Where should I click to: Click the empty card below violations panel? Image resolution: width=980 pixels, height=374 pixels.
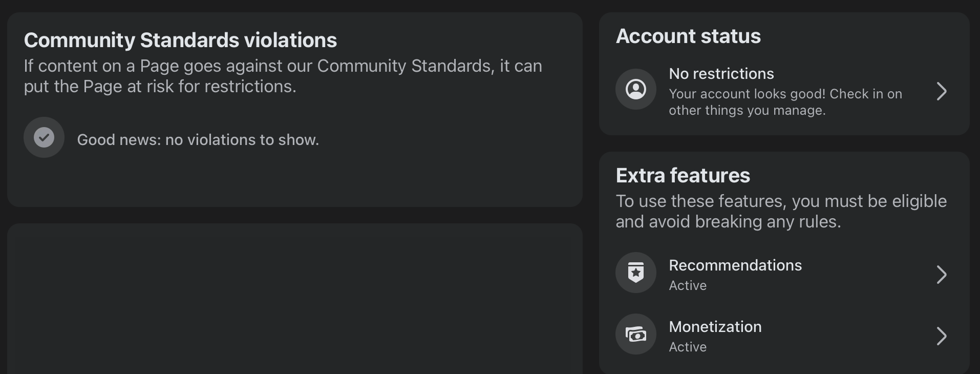[x=295, y=299]
